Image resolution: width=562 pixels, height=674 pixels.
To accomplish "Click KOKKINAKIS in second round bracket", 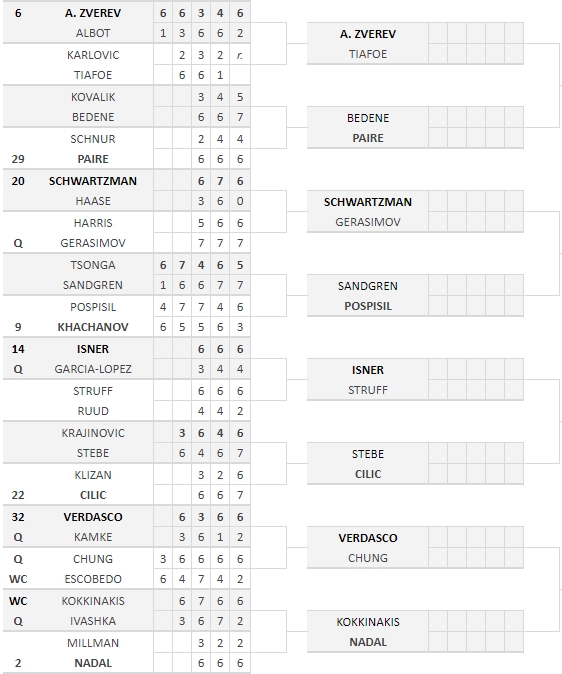I will (368, 622).
